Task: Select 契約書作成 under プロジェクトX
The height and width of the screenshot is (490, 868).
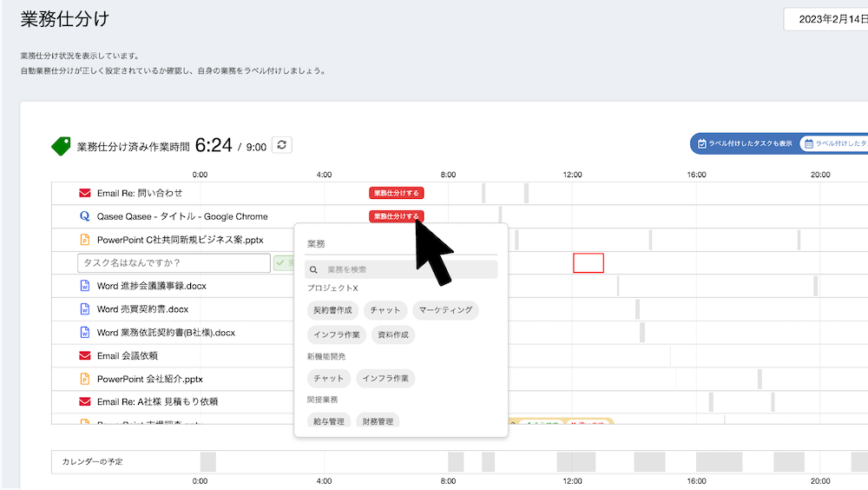Action: click(332, 310)
